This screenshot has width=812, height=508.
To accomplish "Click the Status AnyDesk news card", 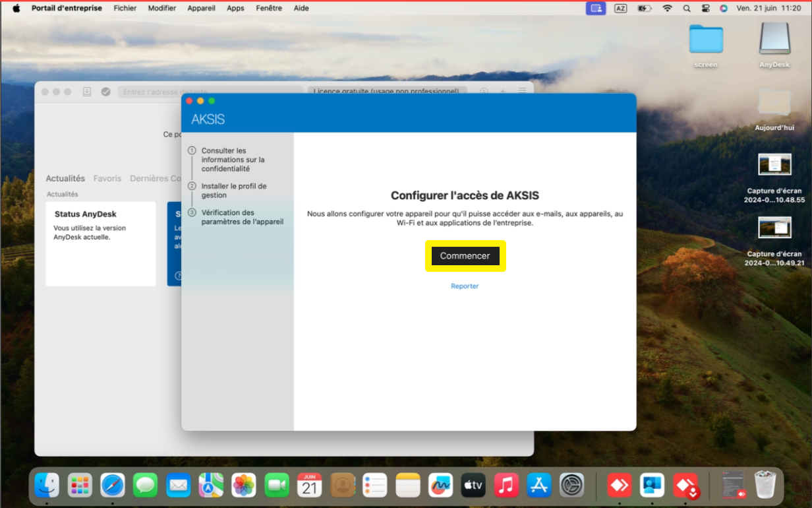I will [x=101, y=244].
